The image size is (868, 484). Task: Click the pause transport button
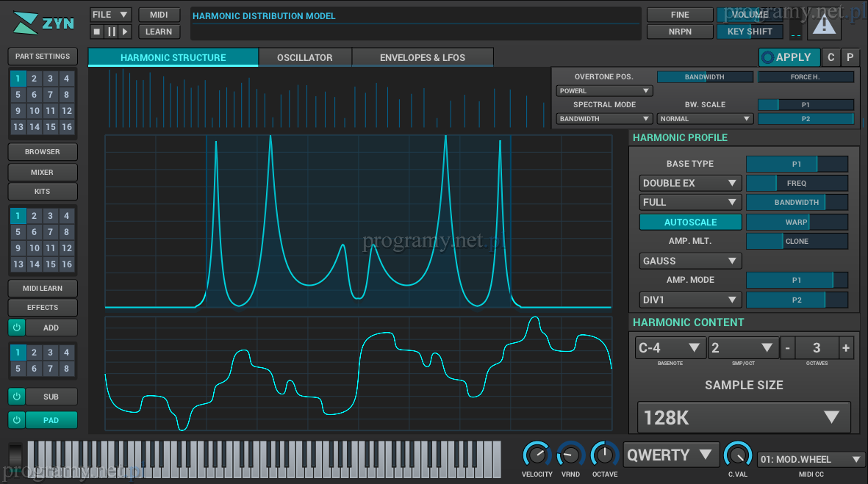point(111,32)
